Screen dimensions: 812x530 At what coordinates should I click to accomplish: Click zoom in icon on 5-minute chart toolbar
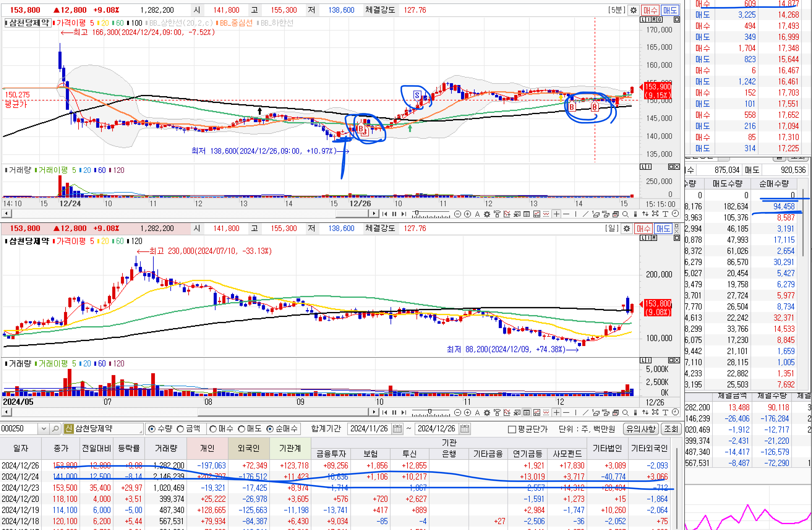[468, 214]
